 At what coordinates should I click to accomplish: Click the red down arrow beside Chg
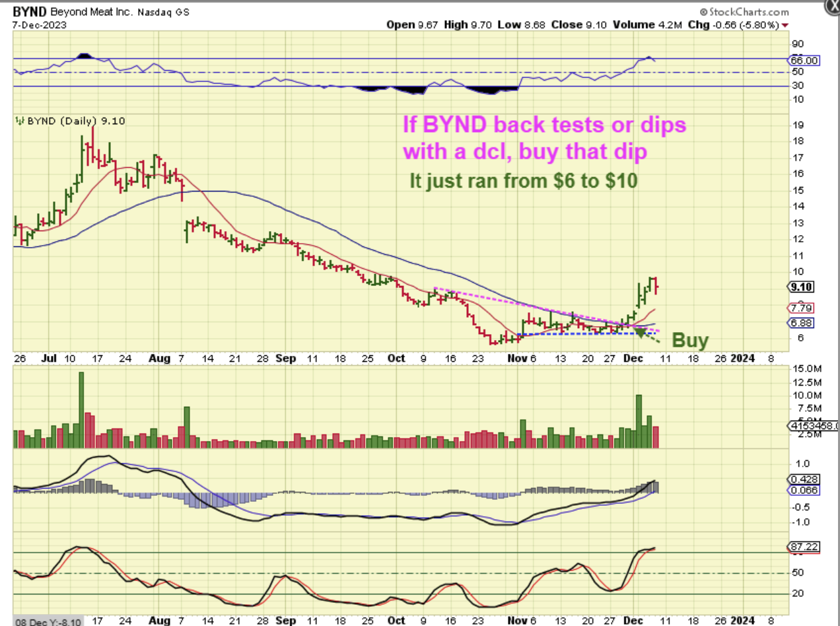tap(785, 25)
